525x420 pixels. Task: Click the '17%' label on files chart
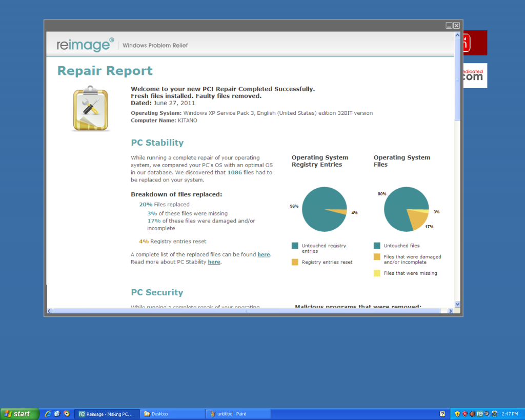429,227
